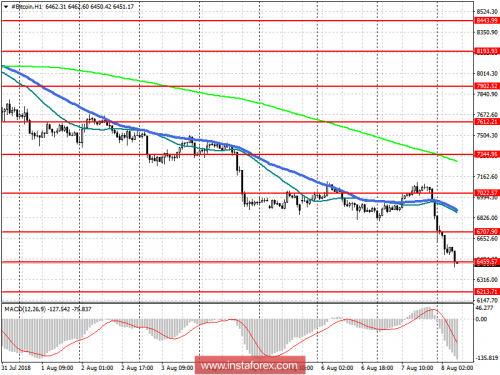Select the 8193.93 red level label

487,51
